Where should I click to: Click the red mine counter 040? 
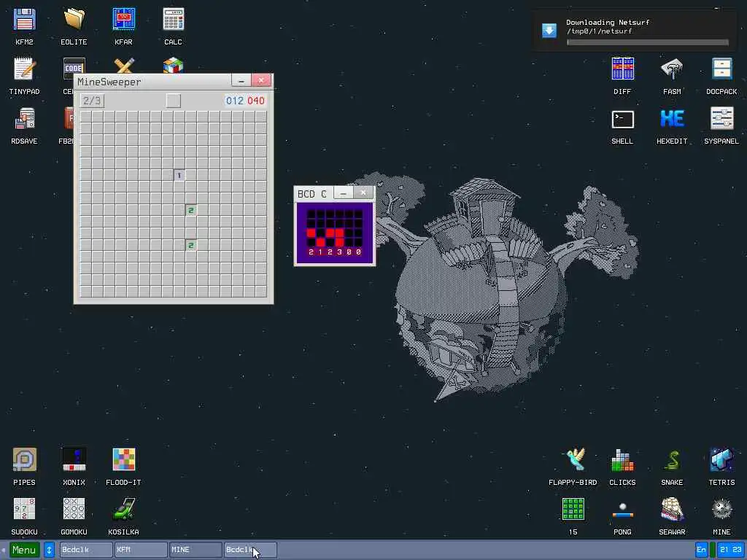(256, 101)
